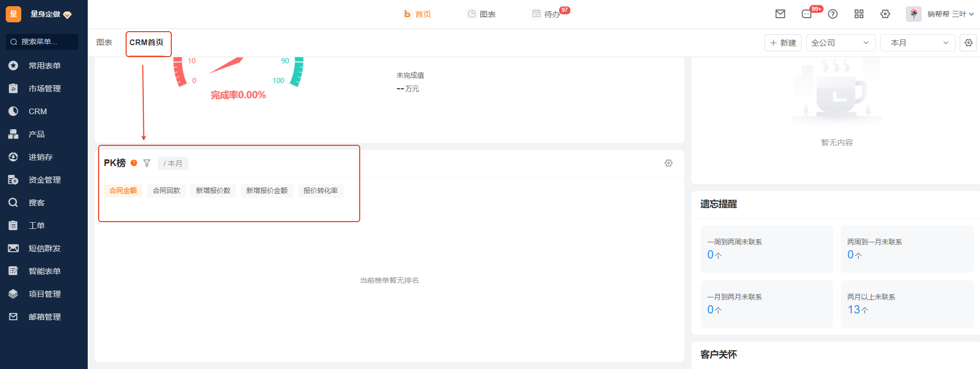Image resolution: width=980 pixels, height=369 pixels.
Task: Open the apps grid icon
Action: [x=859, y=14]
